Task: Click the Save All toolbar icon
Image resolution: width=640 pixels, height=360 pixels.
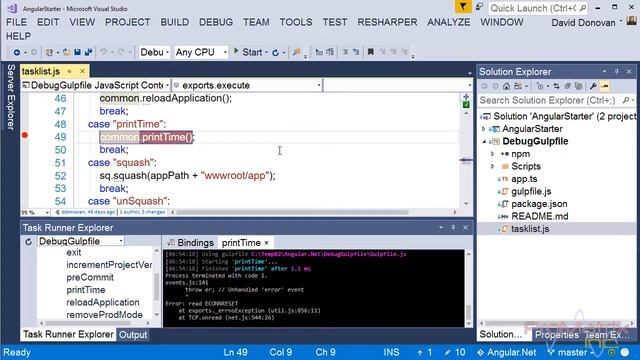Action: [x=88, y=52]
